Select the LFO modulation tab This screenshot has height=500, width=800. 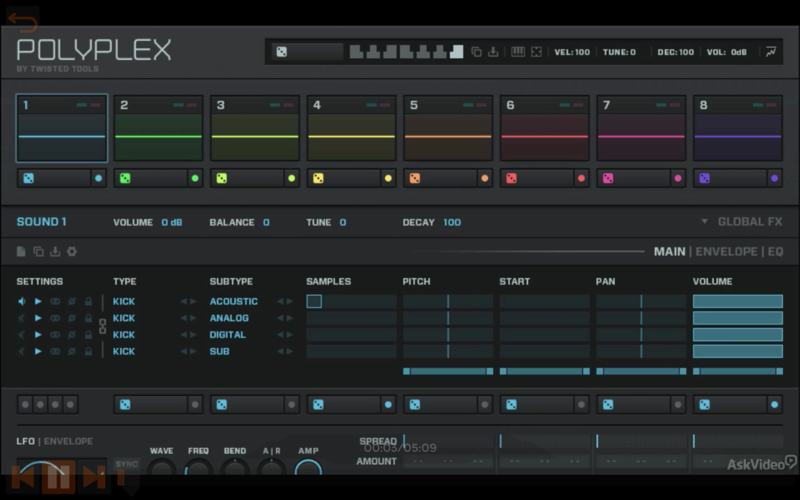(x=26, y=441)
